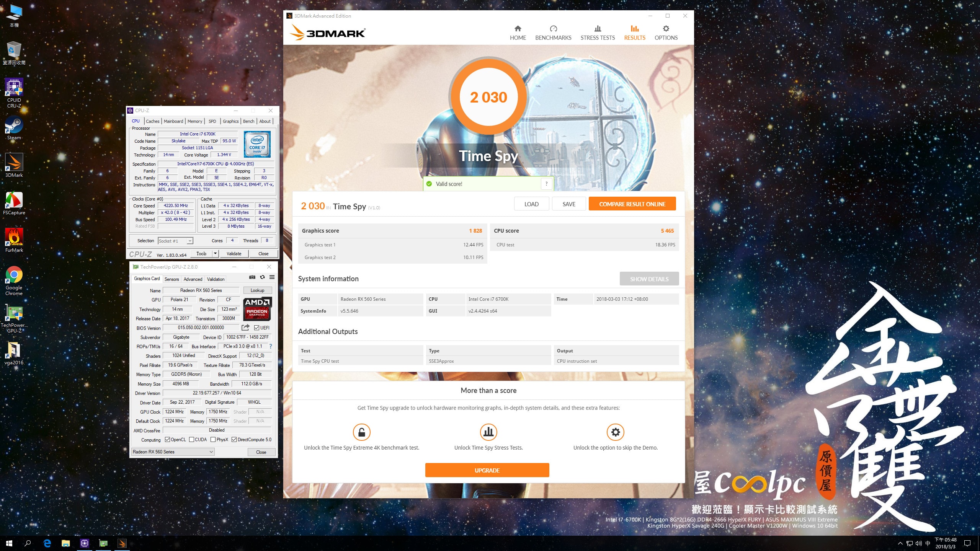This screenshot has width=980, height=551.
Task: Click the GPU-Z refresh icon
Action: click(262, 277)
